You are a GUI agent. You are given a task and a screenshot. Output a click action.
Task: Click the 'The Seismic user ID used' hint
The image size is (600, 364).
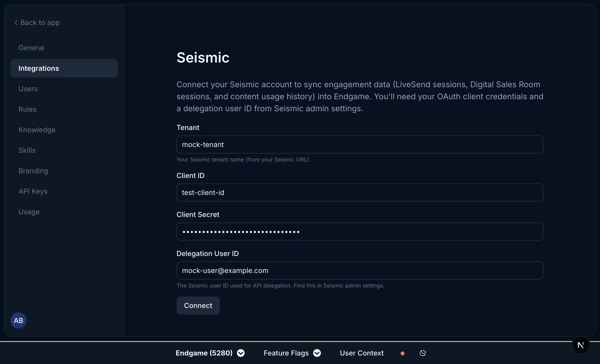pos(280,285)
